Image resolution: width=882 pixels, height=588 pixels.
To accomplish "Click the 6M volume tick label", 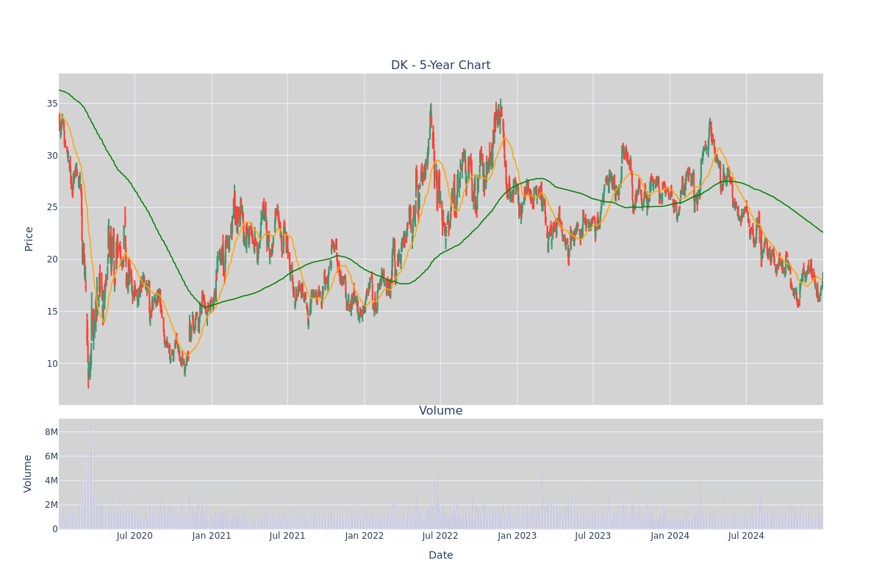I will pyautogui.click(x=51, y=456).
